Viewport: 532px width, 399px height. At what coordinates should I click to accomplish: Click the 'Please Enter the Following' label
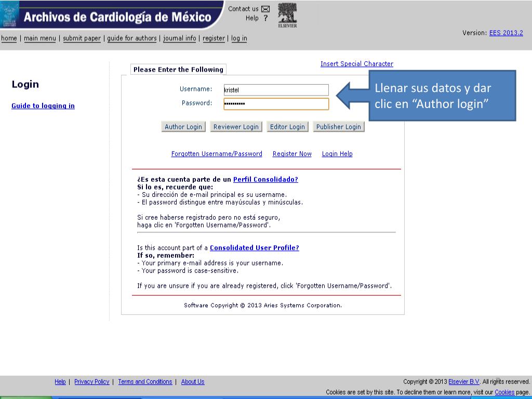[x=178, y=70]
